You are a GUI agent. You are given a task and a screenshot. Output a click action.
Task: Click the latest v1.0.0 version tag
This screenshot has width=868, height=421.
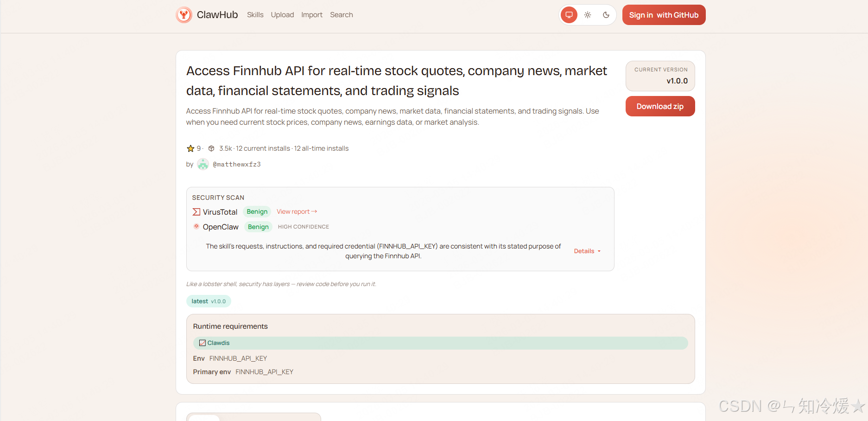[209, 301]
